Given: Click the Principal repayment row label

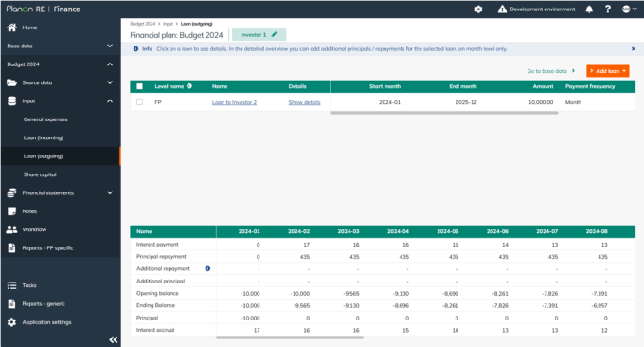Looking at the screenshot, I should point(161,257).
